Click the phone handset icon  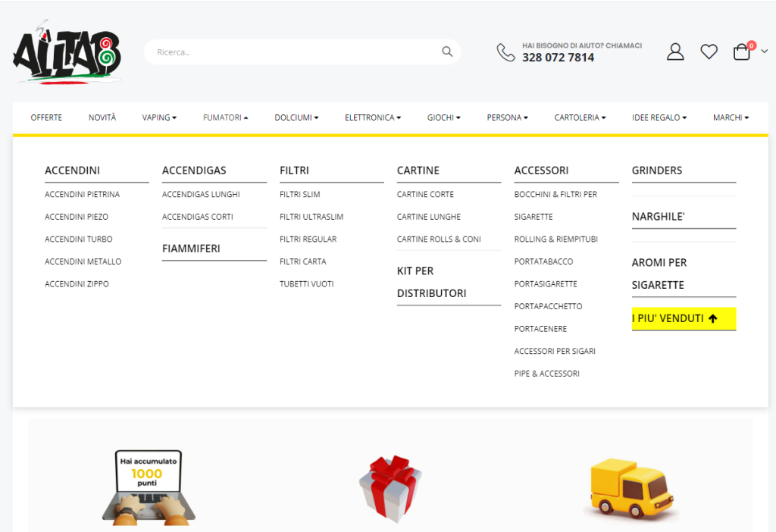pyautogui.click(x=505, y=52)
